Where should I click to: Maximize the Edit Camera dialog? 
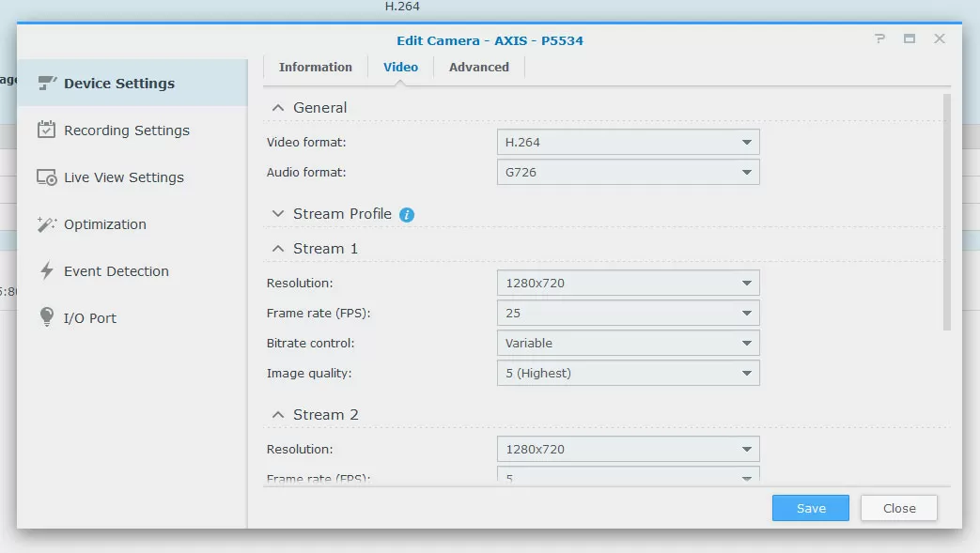click(x=910, y=38)
